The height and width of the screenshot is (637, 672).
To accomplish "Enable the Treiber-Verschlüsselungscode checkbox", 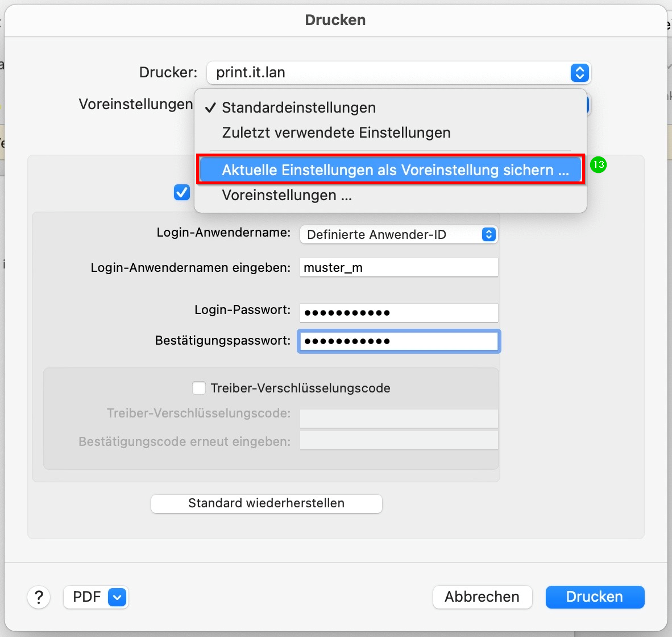I will (x=199, y=388).
